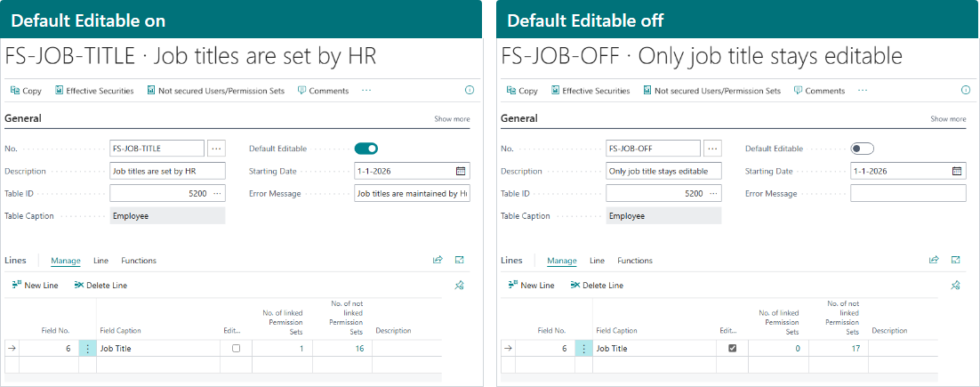Click empty Error Message field in FS-JOB-OFF
This screenshot has height=387, width=980.
coord(908,194)
